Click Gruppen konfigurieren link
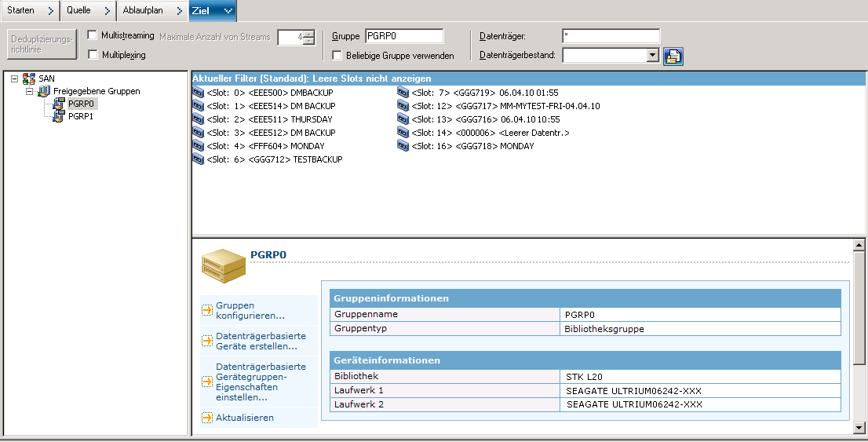This screenshot has width=868, height=442. (250, 310)
